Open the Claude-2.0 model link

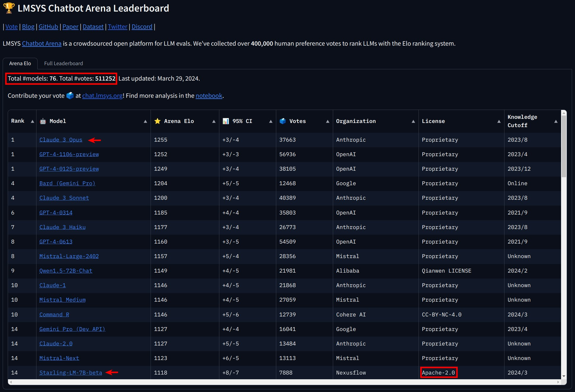(56, 344)
